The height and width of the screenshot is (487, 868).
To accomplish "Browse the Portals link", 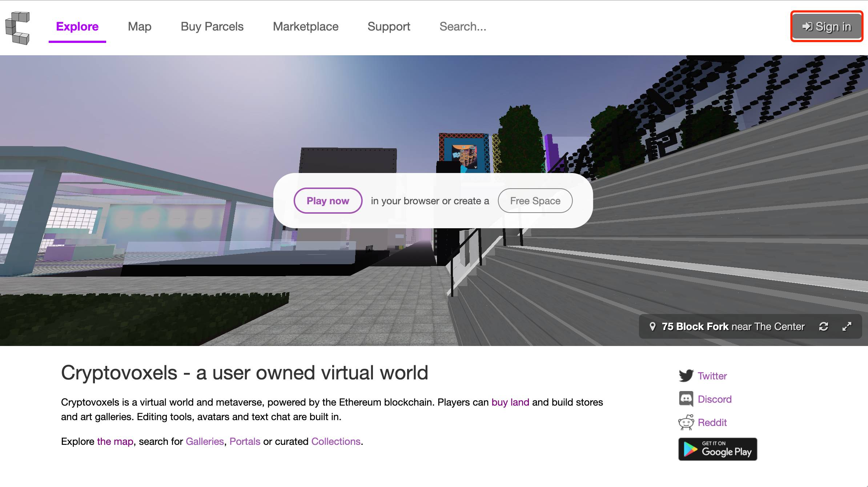I will (x=245, y=442).
